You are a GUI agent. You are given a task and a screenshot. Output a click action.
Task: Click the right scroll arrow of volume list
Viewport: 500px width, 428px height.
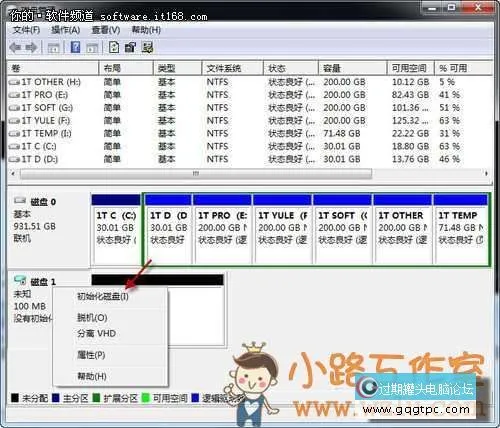pos(486,173)
